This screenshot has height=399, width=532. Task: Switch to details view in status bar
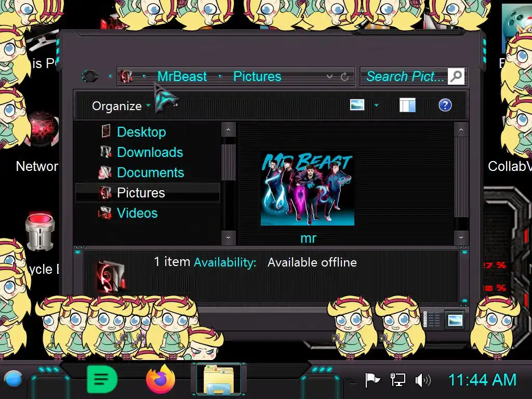pyautogui.click(x=432, y=320)
